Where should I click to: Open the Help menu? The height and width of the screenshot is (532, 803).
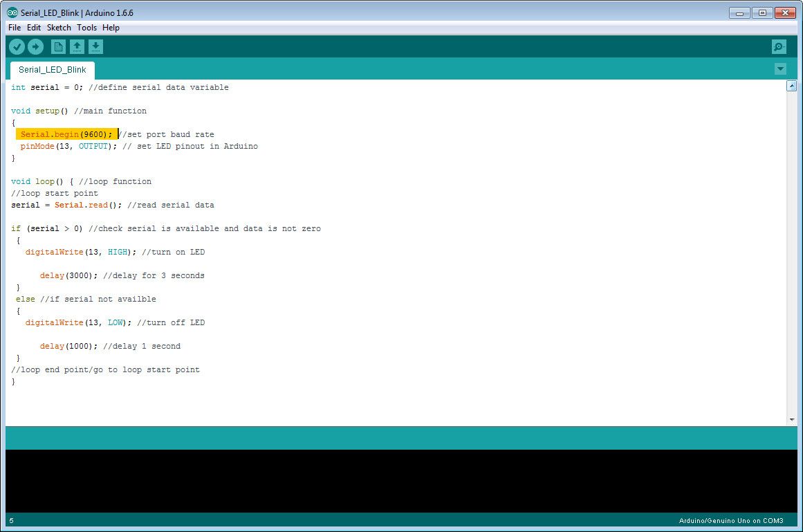click(x=111, y=28)
